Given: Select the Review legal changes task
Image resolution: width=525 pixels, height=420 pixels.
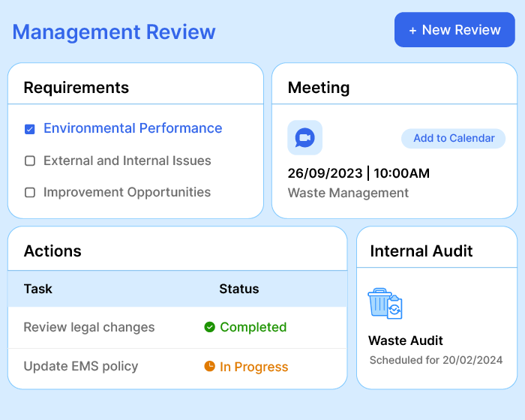Looking at the screenshot, I should point(89,327).
